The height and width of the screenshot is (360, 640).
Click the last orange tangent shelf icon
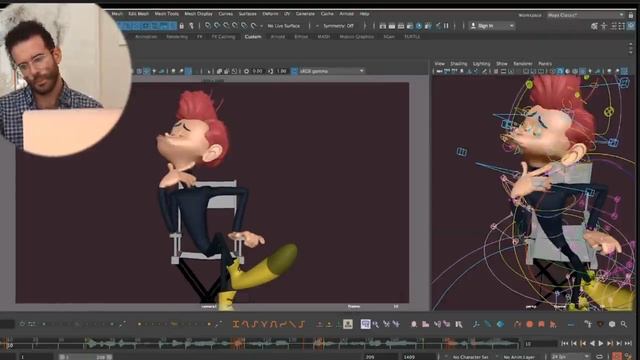pos(301,324)
